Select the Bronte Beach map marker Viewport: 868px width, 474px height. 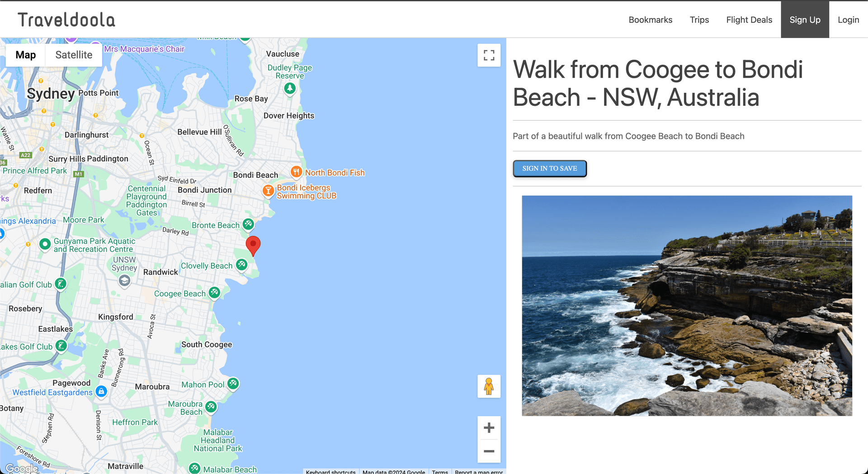pos(248,224)
